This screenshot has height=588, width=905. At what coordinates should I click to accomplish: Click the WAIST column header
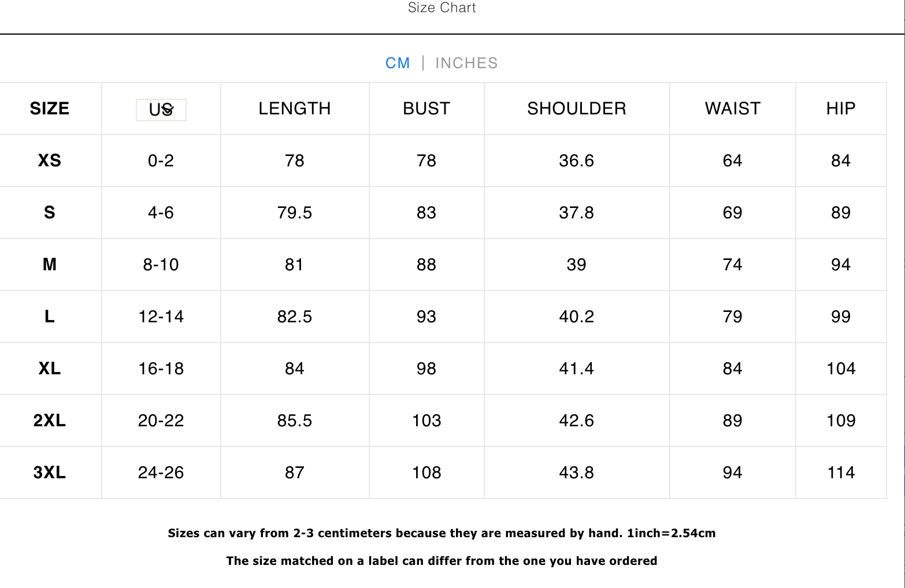[732, 109]
